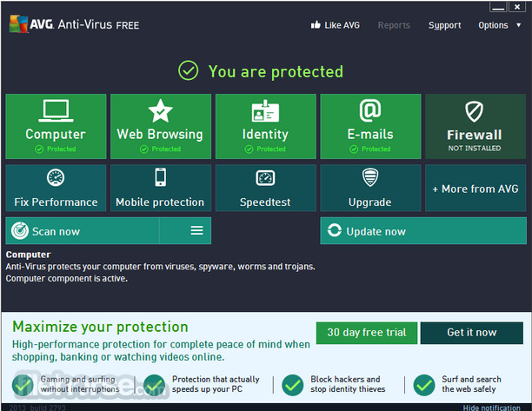Click the refresh arrows icon on Update now
This screenshot has width=532, height=411.
[334, 230]
